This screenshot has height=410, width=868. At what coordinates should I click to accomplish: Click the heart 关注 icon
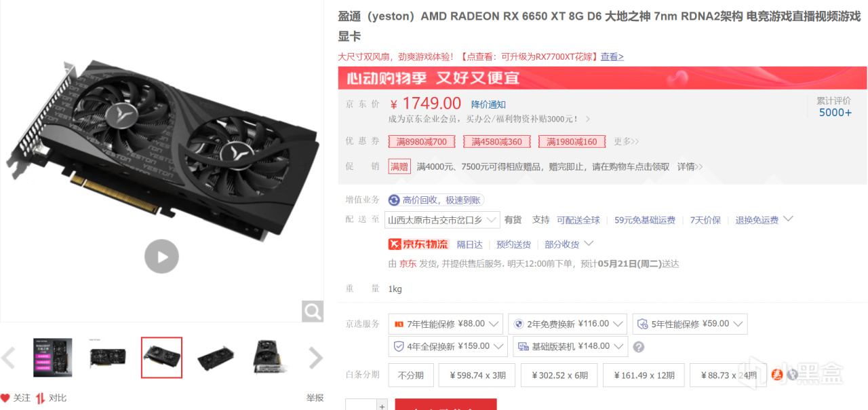(5, 398)
